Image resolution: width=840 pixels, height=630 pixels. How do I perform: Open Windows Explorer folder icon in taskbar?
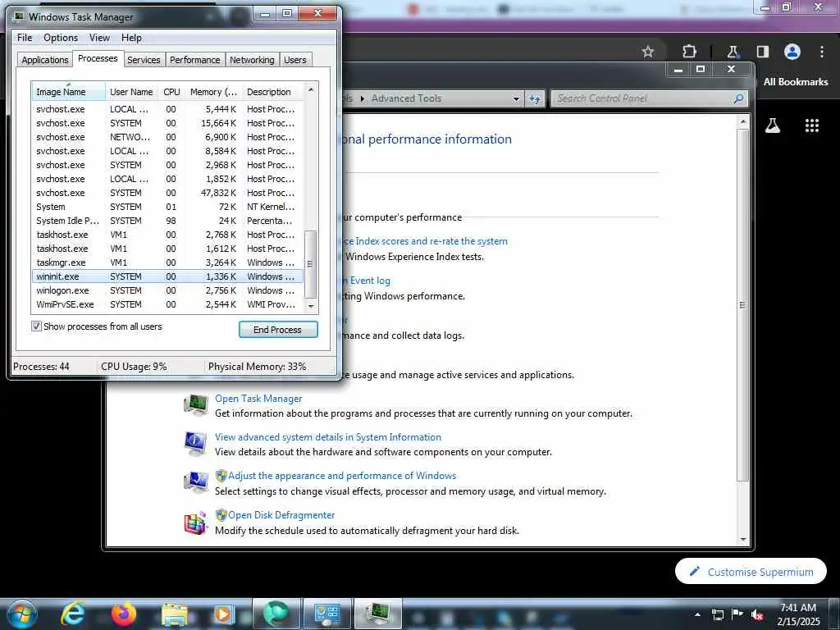pos(175,614)
